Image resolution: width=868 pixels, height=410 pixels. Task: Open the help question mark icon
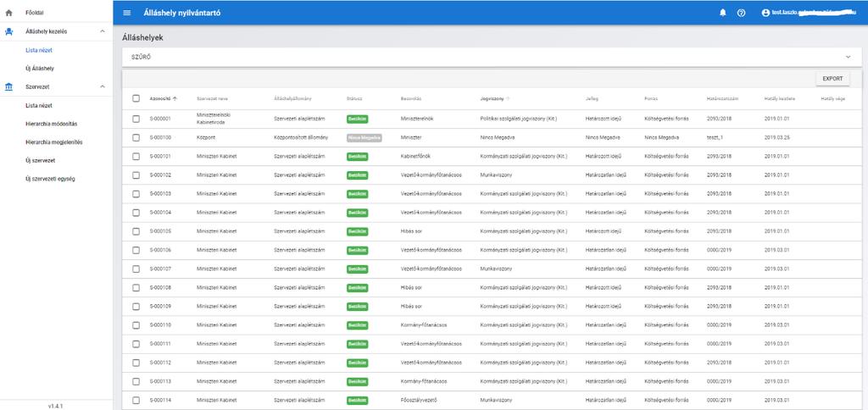point(741,13)
